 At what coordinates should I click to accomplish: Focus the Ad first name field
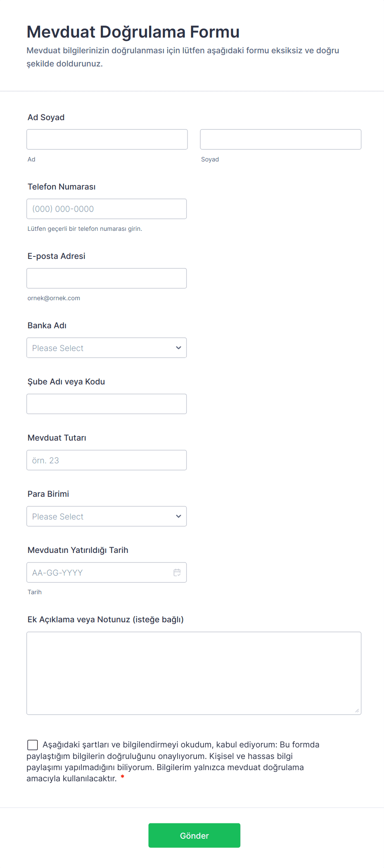coord(107,139)
